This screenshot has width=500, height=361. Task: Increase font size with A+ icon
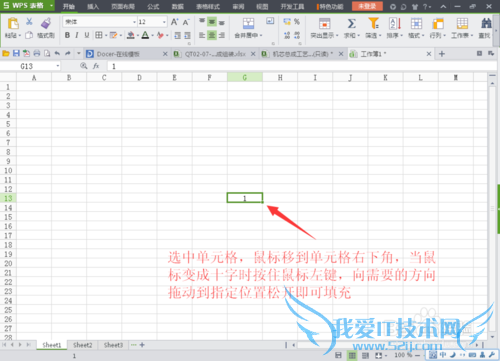(x=174, y=22)
